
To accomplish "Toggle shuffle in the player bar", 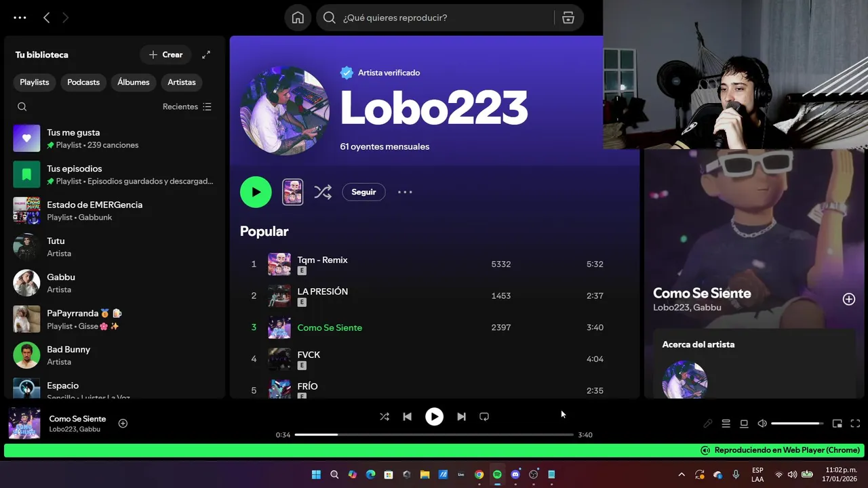I will (384, 416).
